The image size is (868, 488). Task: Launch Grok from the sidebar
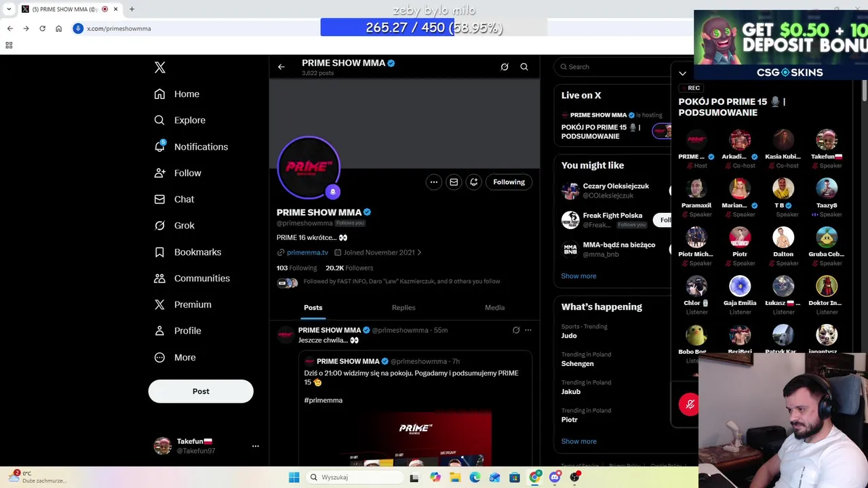point(174,226)
